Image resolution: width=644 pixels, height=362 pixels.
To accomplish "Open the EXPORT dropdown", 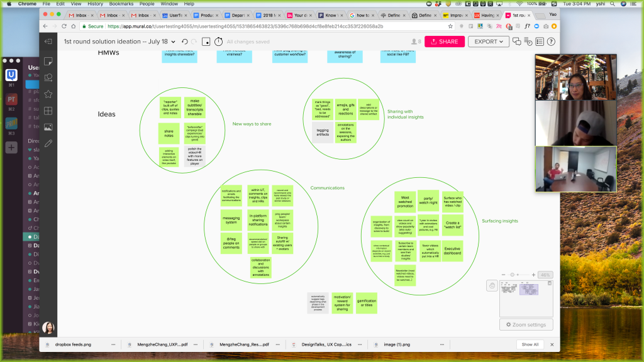I will coord(488,41).
